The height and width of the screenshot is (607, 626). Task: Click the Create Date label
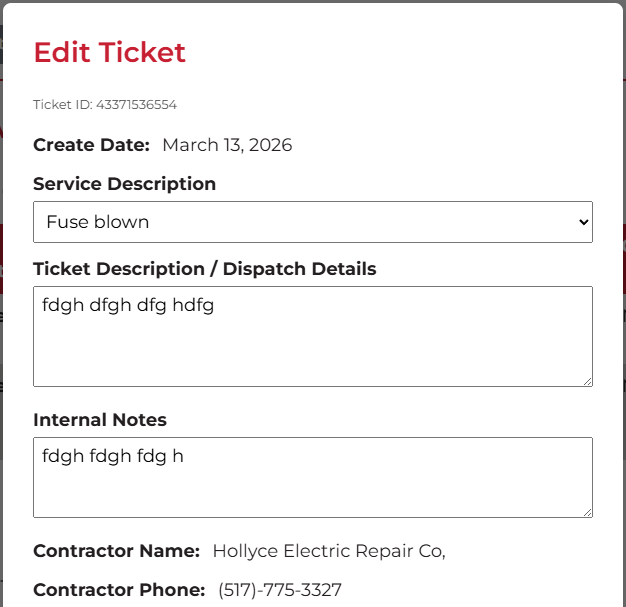[x=91, y=145]
